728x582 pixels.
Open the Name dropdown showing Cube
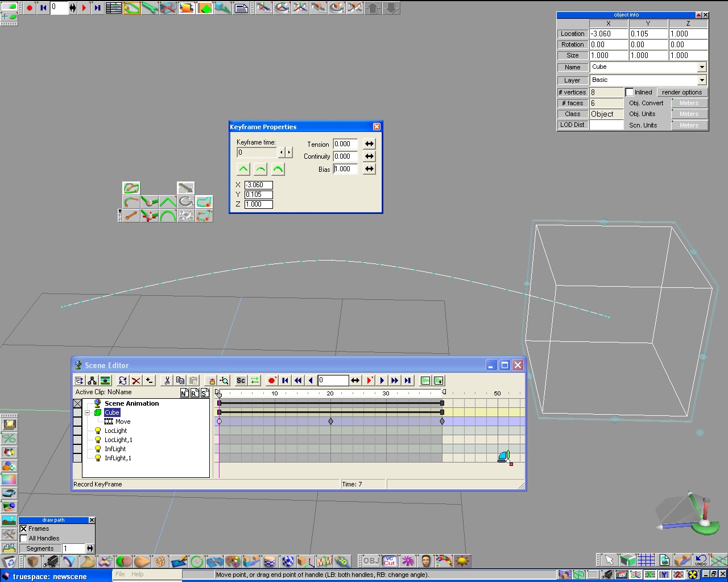click(702, 67)
